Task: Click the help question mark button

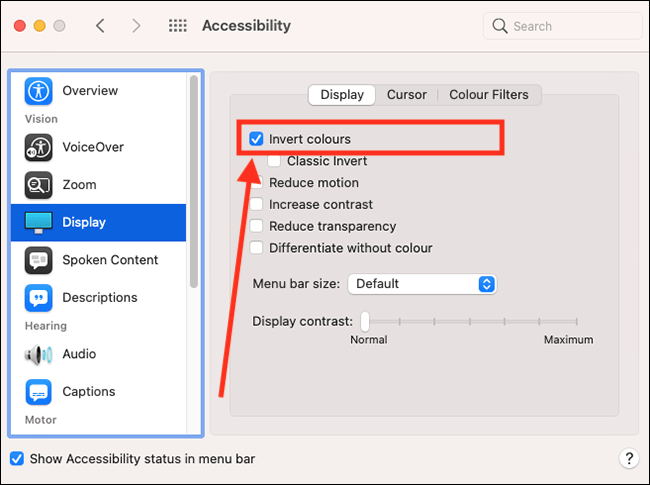Action: coord(628,459)
